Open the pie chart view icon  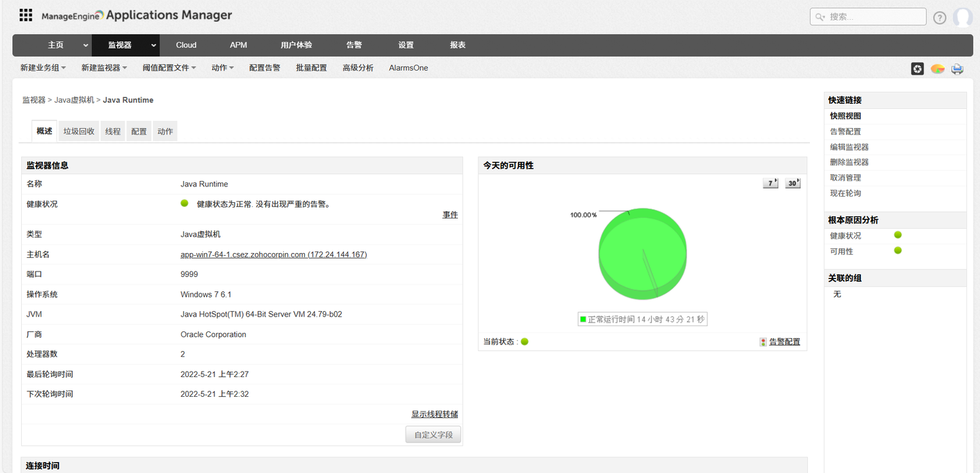pos(937,69)
